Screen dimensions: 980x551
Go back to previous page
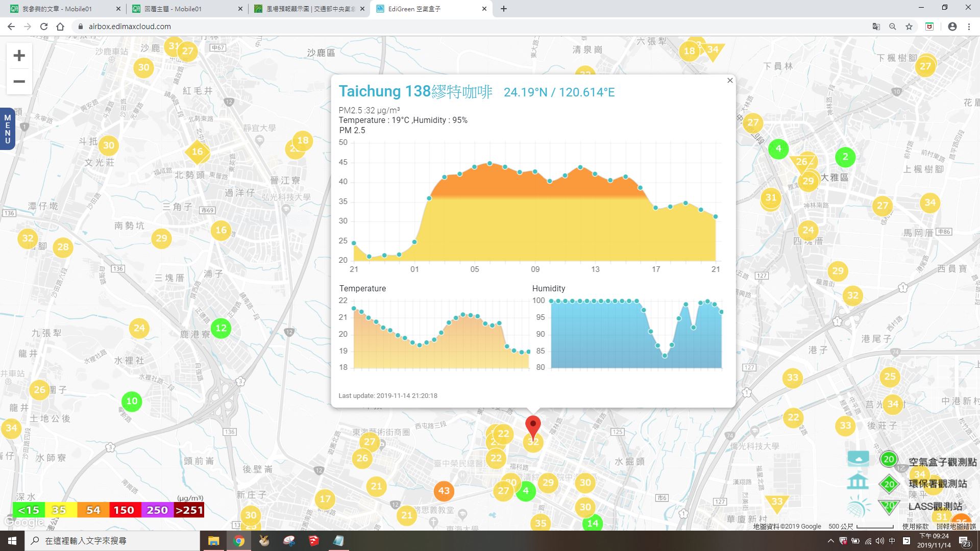[x=11, y=27]
